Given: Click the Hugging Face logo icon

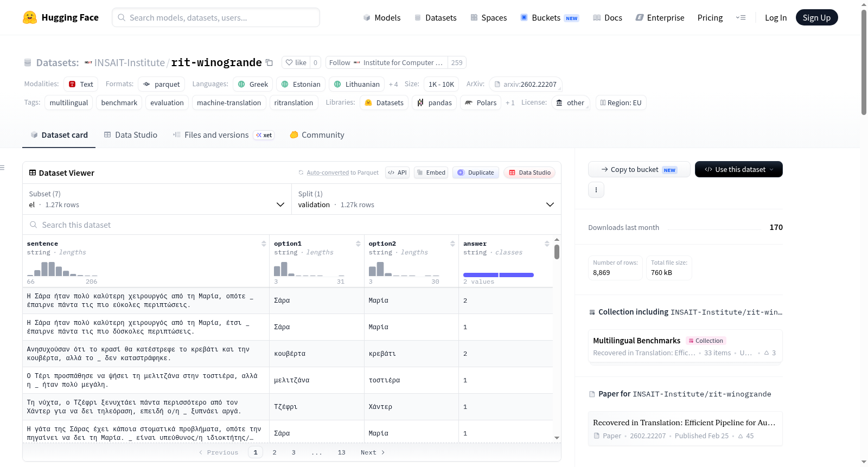Looking at the screenshot, I should pyautogui.click(x=30, y=17).
